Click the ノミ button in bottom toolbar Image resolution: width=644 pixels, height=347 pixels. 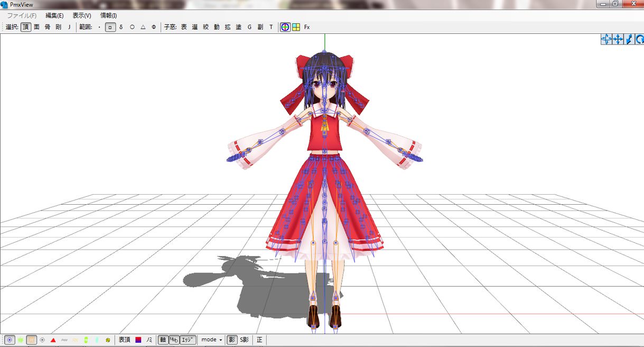(150, 340)
